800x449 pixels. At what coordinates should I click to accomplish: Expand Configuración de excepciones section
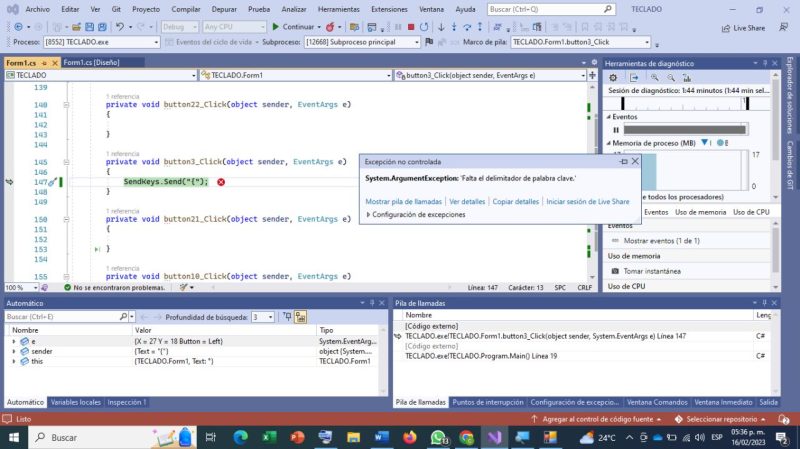point(368,214)
